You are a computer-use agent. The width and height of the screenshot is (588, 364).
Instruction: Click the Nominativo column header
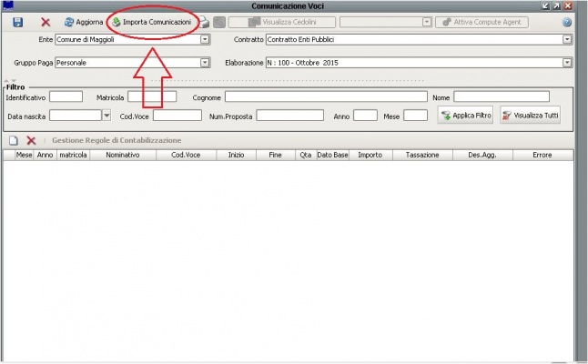coord(123,155)
